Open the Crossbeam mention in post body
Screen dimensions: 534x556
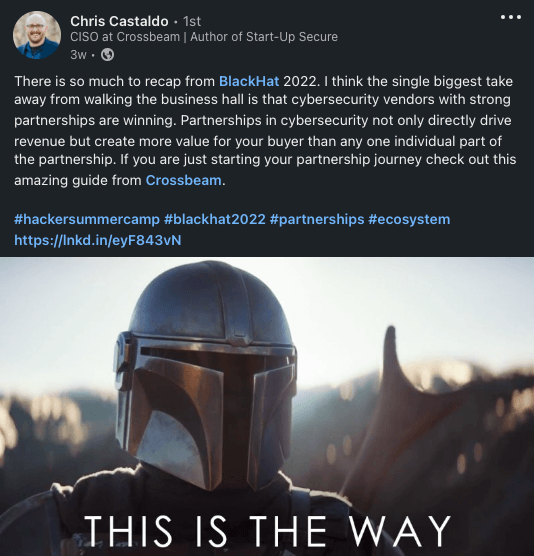(184, 180)
